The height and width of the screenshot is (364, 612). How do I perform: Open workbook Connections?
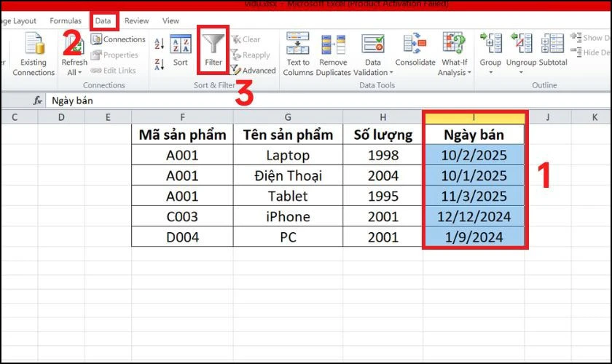tap(118, 39)
